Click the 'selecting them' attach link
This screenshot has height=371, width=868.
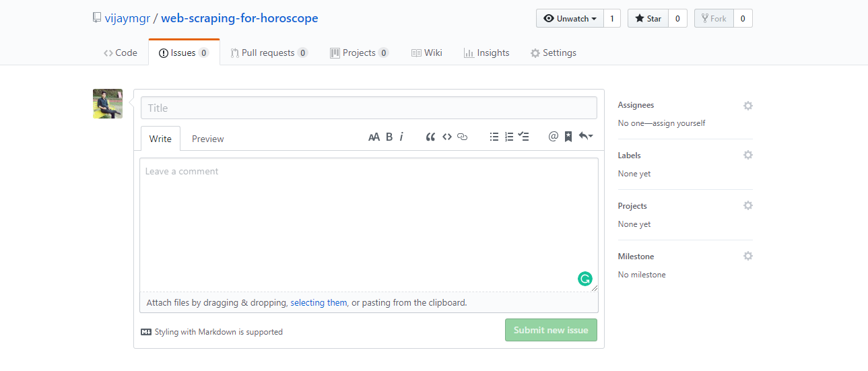(319, 303)
